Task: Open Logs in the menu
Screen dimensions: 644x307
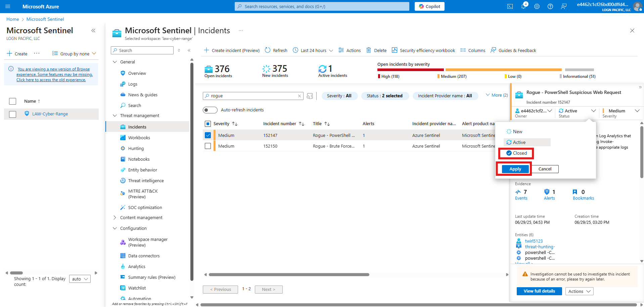Action: tap(133, 84)
